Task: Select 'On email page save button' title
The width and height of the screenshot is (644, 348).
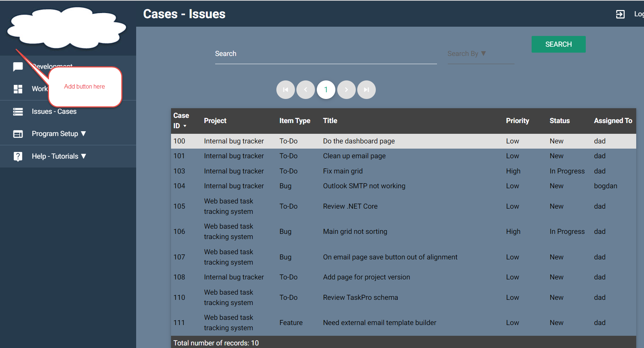Action: [390, 257]
